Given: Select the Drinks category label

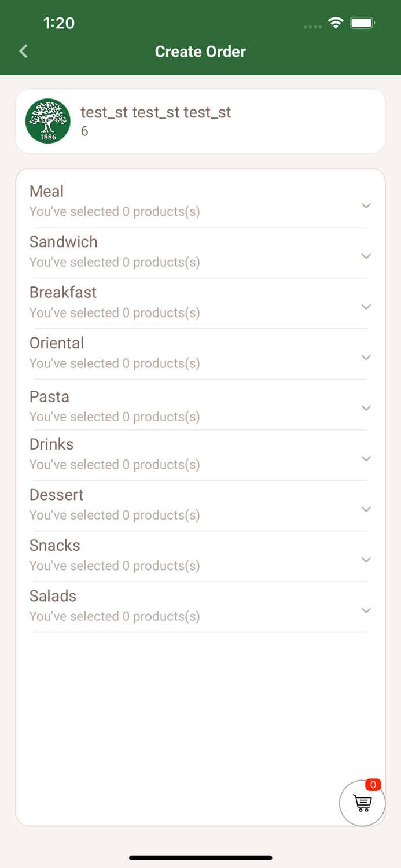Looking at the screenshot, I should pyautogui.click(x=51, y=444).
